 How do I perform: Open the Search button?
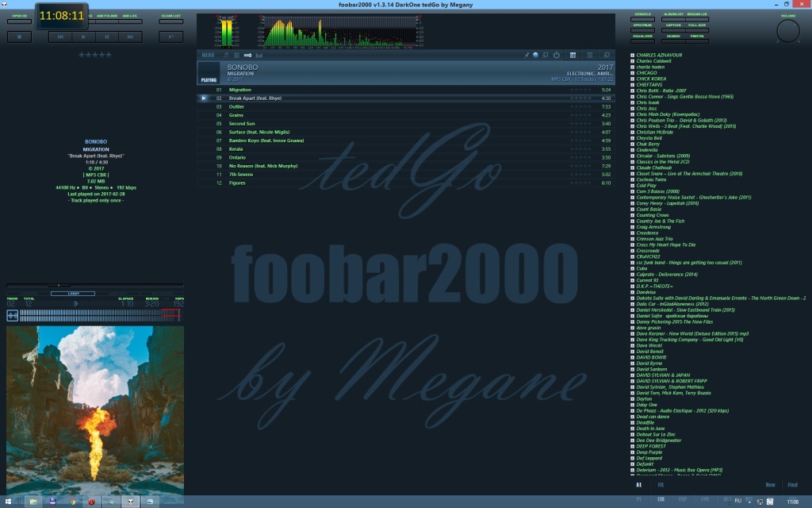click(673, 40)
